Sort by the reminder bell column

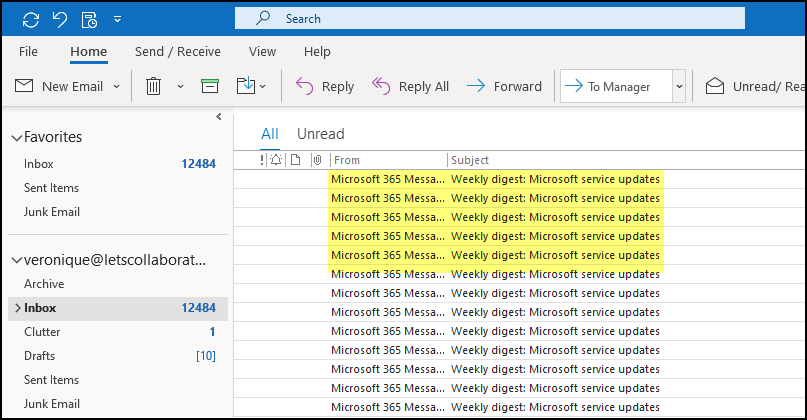pyautogui.click(x=276, y=160)
